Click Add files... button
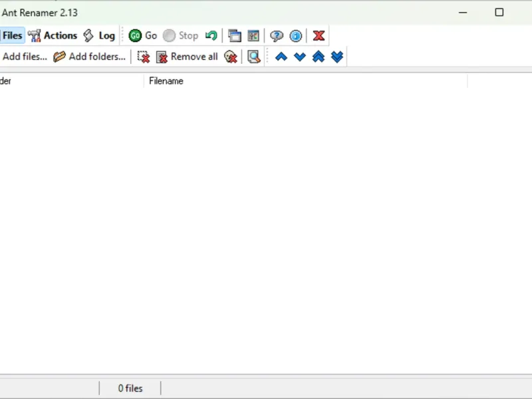The image size is (532, 399). pos(24,57)
